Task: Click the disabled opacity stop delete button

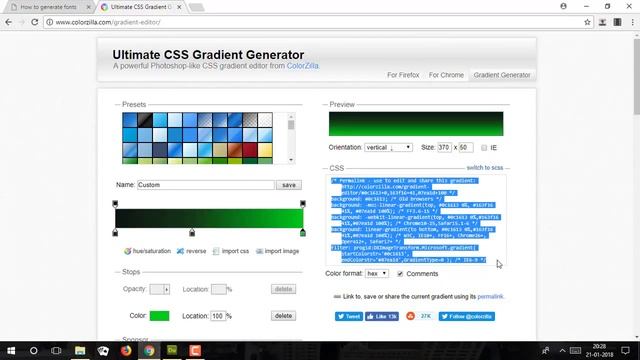Action: click(283, 289)
